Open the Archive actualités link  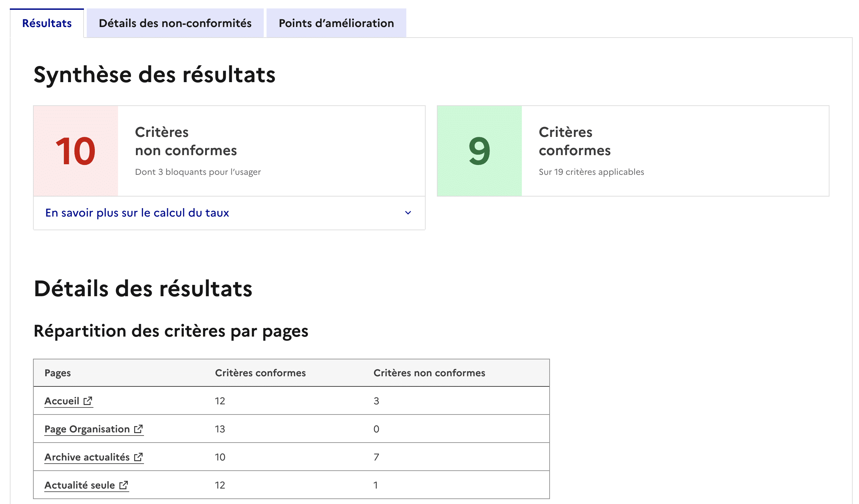94,457
